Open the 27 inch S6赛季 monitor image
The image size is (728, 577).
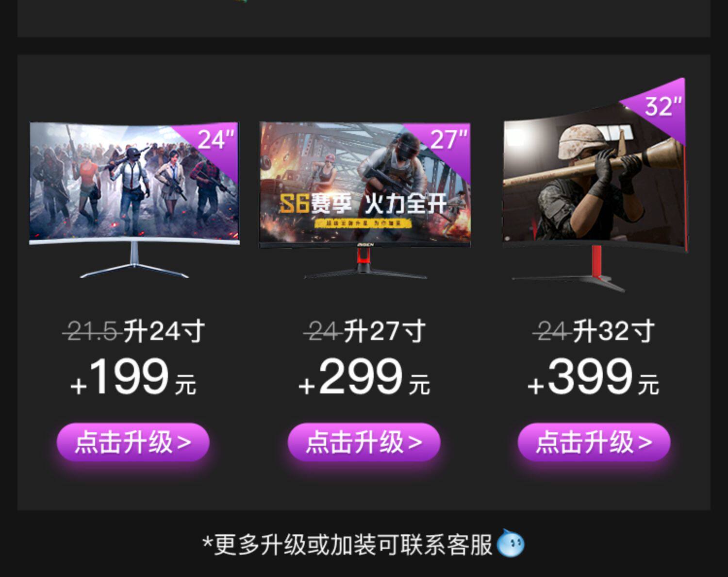coord(365,200)
